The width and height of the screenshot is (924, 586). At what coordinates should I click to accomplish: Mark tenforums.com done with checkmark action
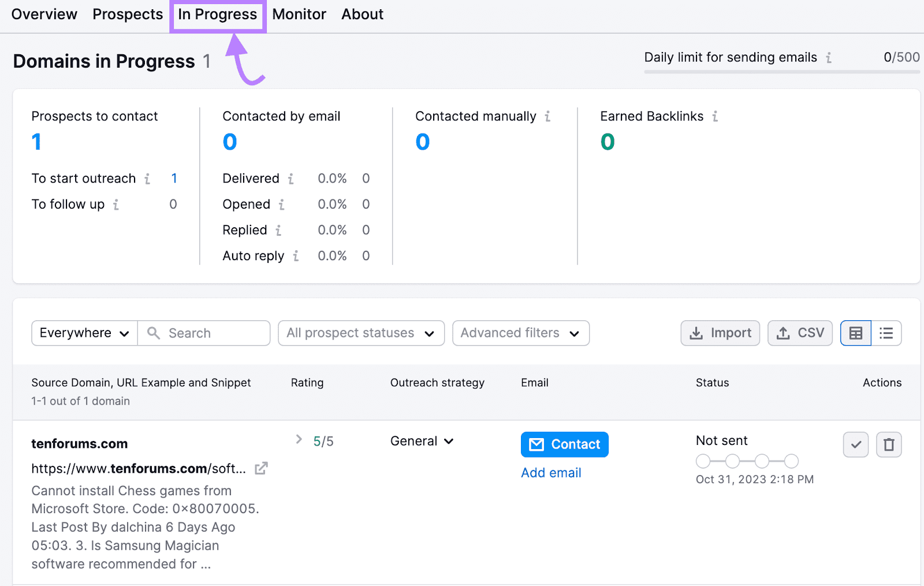[x=856, y=444]
